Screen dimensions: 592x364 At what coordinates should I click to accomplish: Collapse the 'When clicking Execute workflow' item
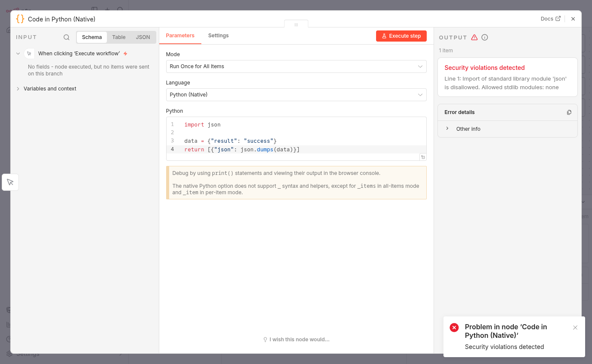pyautogui.click(x=18, y=53)
